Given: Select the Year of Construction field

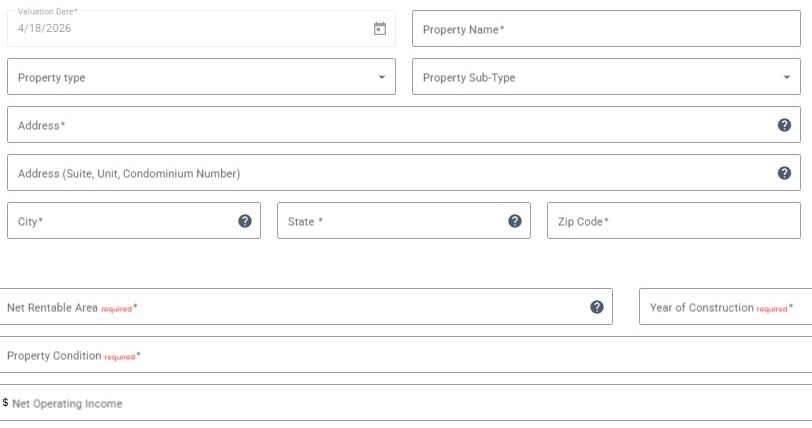Looking at the screenshot, I should [724, 307].
